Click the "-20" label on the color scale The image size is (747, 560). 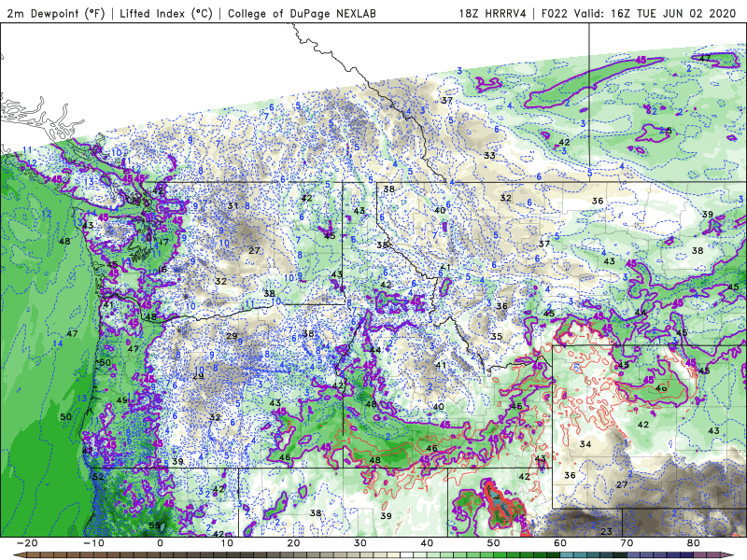tap(27, 543)
